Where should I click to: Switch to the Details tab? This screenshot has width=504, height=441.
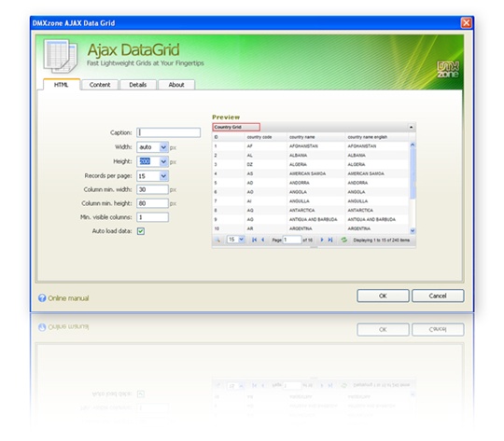[138, 85]
